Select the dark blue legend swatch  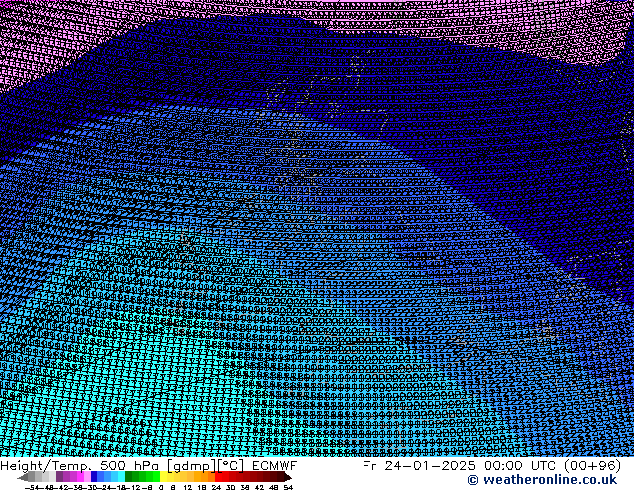point(94,476)
